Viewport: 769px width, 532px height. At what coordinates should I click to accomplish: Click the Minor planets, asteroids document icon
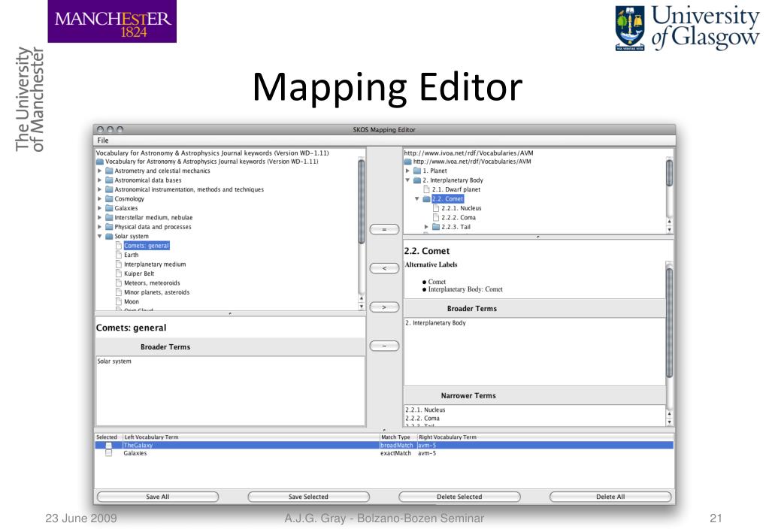pyautogui.click(x=119, y=292)
